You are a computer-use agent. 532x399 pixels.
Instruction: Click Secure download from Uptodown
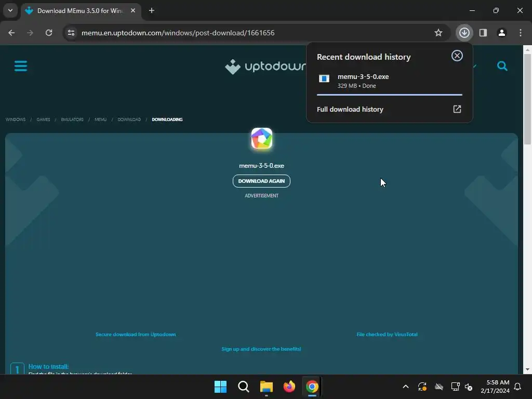tap(136, 334)
